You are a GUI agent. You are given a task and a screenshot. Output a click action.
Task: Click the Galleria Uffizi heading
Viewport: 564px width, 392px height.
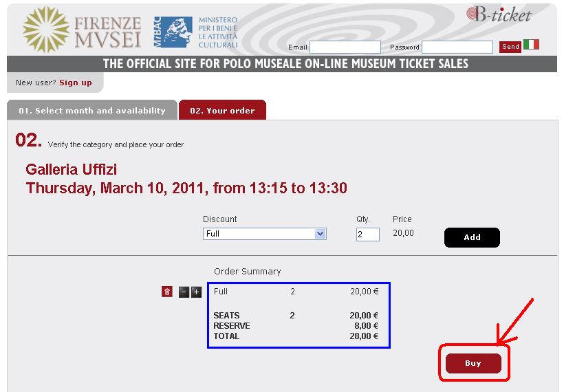pos(76,170)
